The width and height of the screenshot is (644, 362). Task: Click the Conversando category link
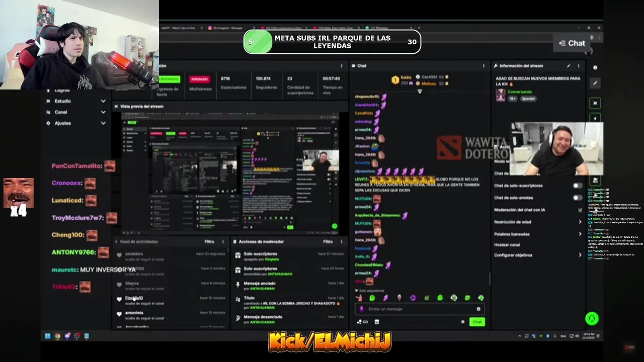(519, 92)
